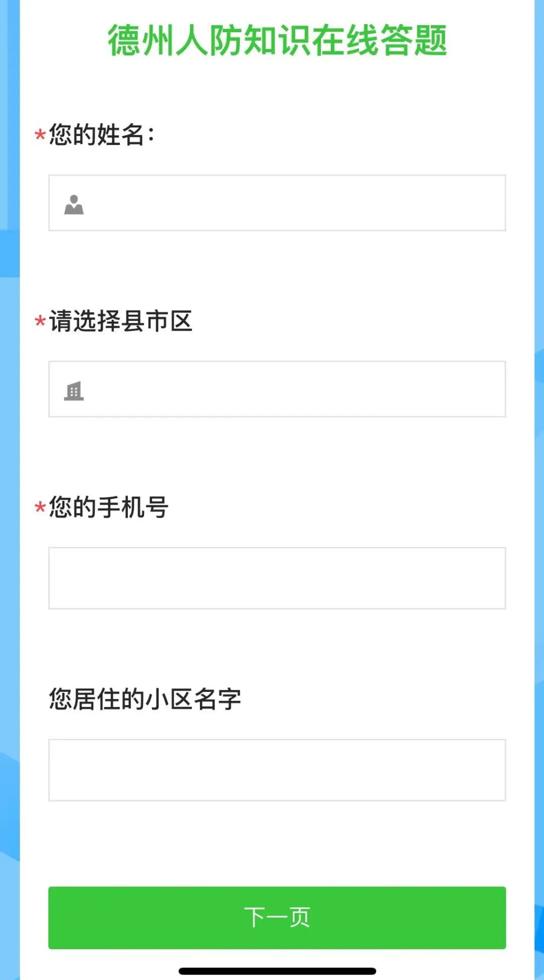Click the 在线答题 part of the title
Screen dimensions: 544x980
[x=380, y=40]
